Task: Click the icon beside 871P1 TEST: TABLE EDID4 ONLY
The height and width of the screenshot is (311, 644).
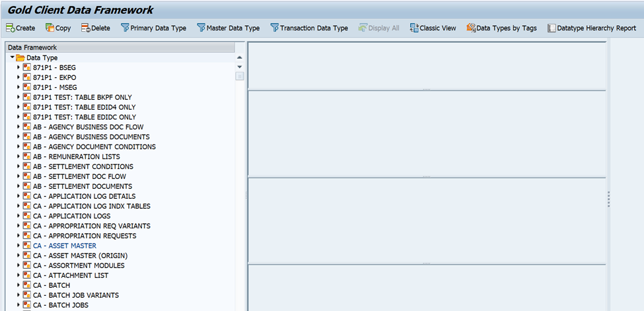Action: 26,107
